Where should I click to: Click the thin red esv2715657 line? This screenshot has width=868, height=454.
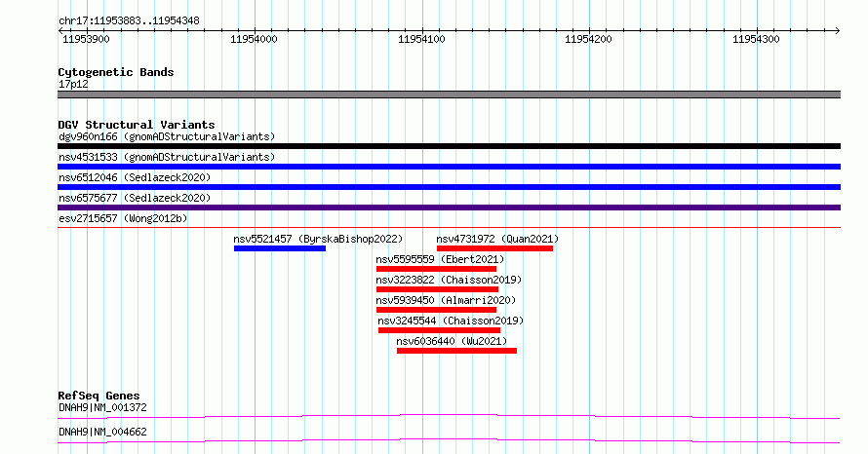[x=449, y=227]
